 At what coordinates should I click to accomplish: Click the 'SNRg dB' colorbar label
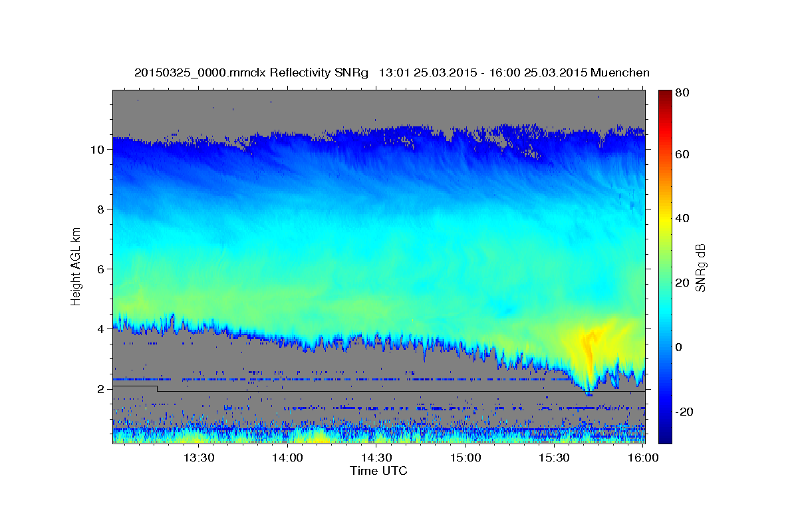700,267
